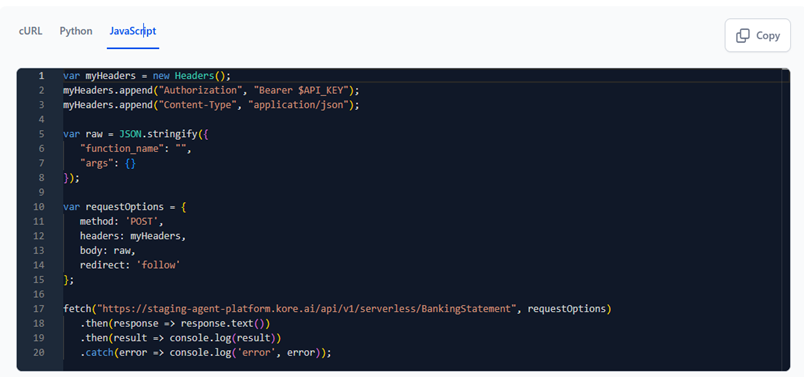Click the .catch keyword in line 20
The width and height of the screenshot is (804, 377).
click(x=96, y=353)
